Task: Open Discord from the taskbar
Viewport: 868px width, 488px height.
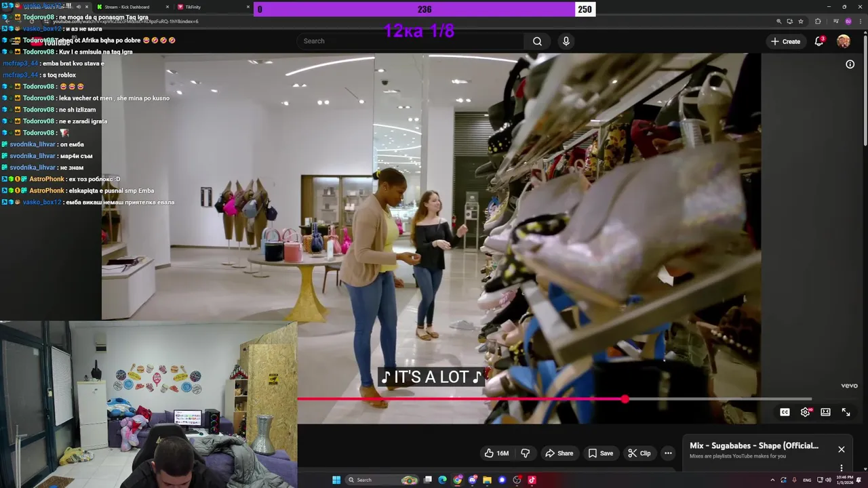Action: click(473, 480)
